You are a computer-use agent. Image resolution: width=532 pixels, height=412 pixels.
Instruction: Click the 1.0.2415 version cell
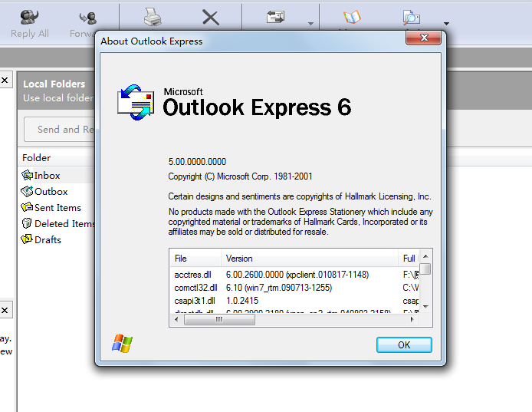pos(242,301)
